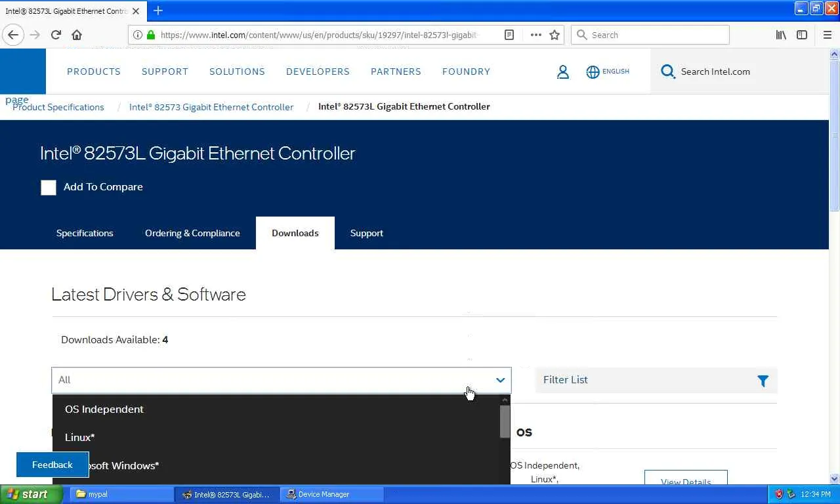The image size is (840, 504).
Task: Open the browser hamburger menu
Action: coord(827,35)
